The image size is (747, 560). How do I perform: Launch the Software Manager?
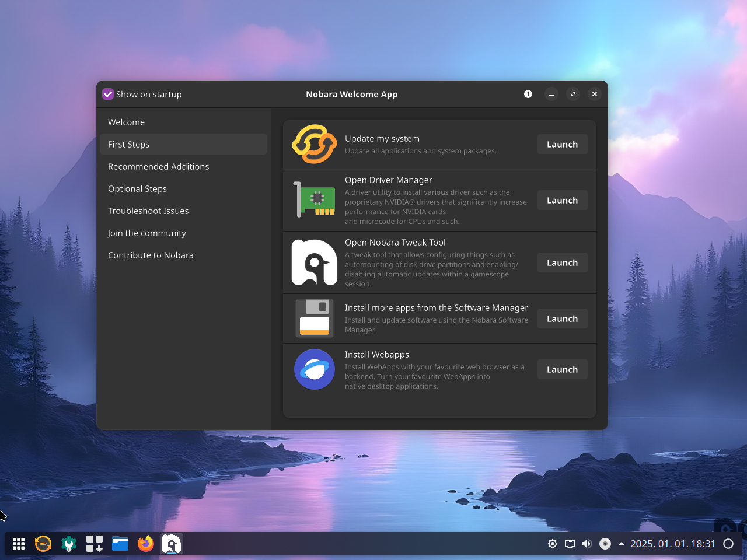562,318
